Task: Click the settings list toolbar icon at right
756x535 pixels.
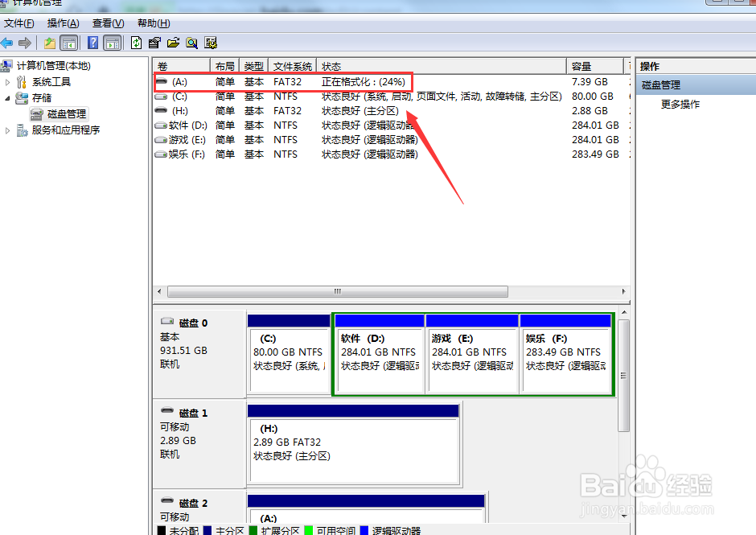Action: 211,43
